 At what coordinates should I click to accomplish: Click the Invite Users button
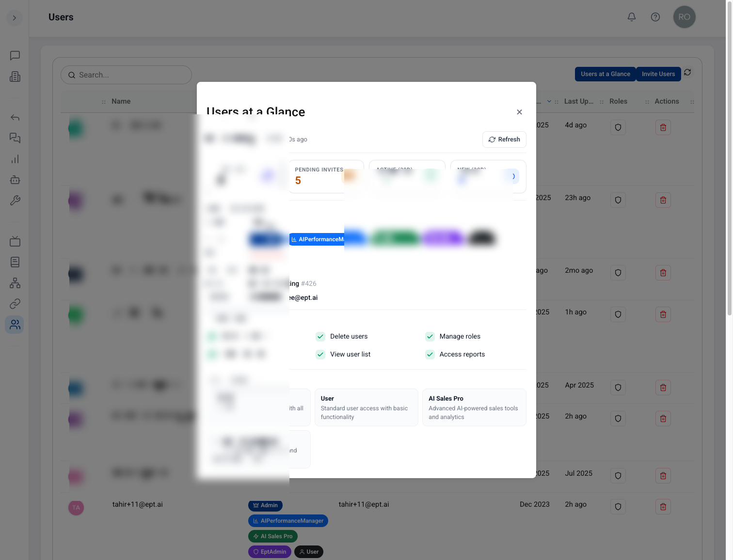658,74
